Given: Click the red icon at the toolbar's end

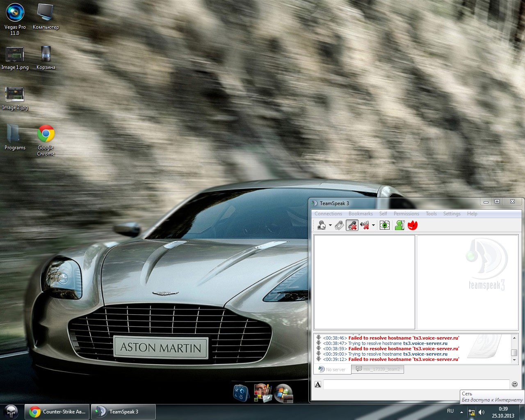Looking at the screenshot, I should 413,225.
